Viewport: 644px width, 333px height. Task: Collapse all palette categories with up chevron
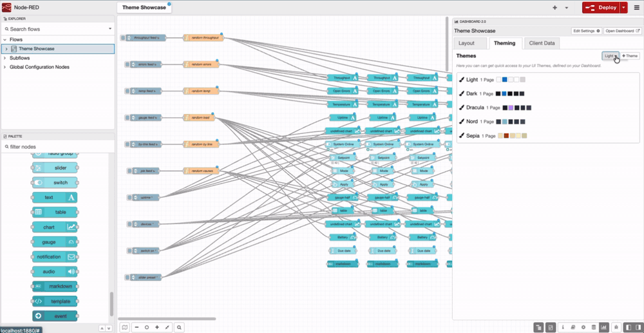102,328
